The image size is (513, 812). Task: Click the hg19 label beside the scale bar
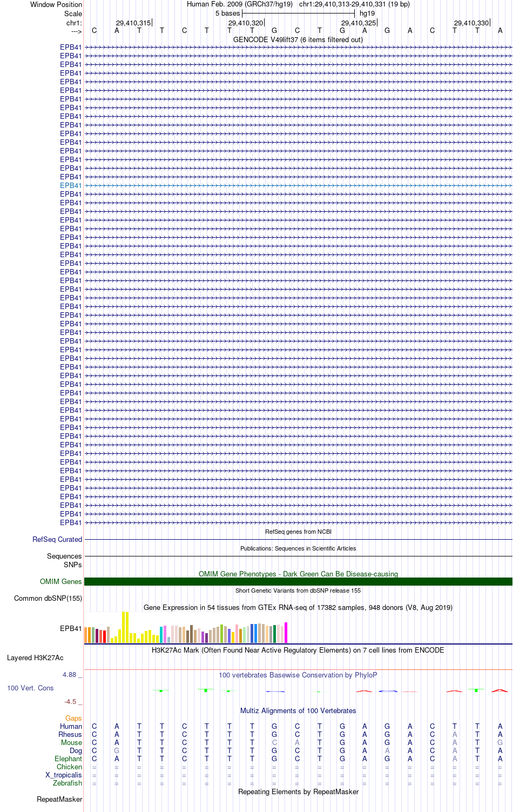tap(367, 13)
